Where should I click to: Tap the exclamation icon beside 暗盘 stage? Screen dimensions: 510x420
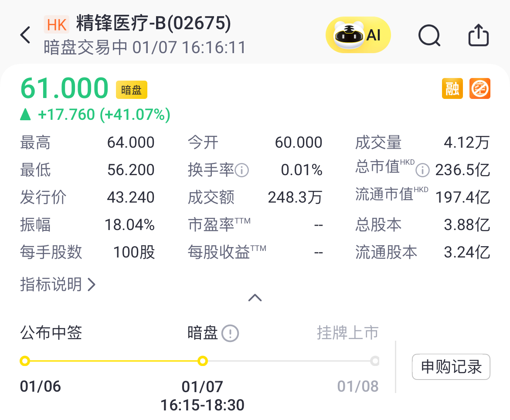(x=230, y=334)
